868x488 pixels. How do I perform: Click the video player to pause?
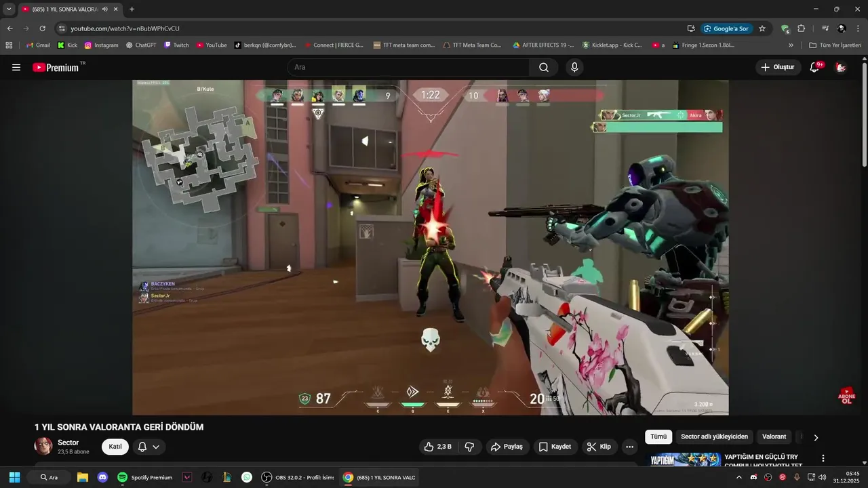click(x=431, y=247)
